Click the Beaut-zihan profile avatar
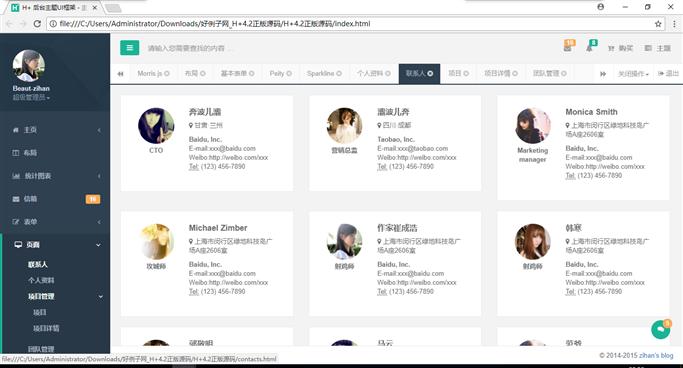This screenshot has width=683, height=368. click(29, 66)
